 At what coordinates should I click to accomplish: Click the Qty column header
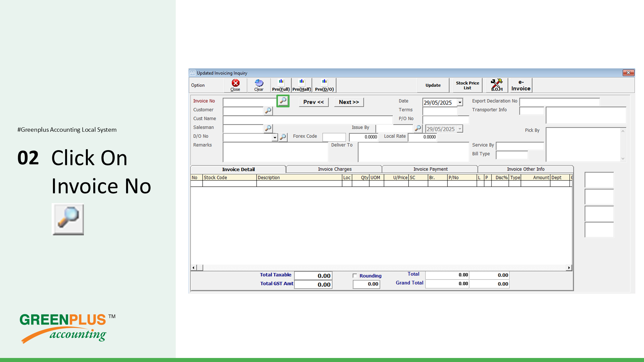(361, 178)
